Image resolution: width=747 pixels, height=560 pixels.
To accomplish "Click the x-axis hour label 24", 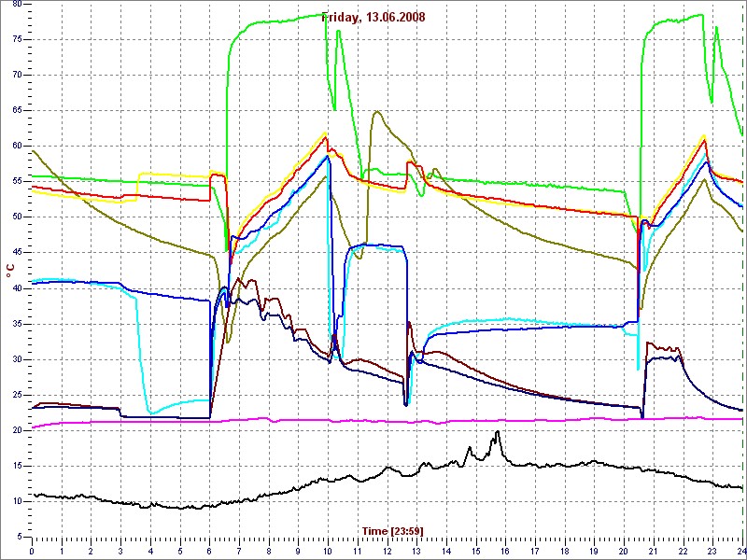I will pyautogui.click(x=740, y=551).
